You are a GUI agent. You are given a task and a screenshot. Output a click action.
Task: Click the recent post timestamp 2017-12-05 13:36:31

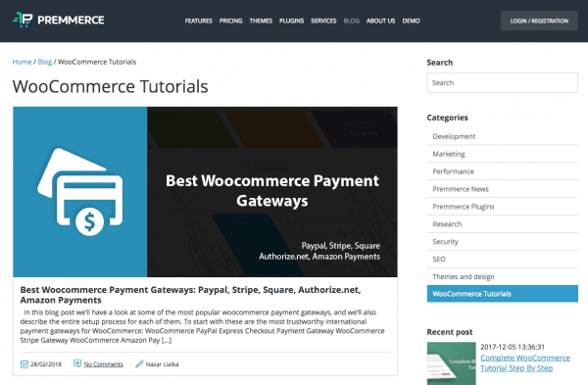pyautogui.click(x=513, y=347)
